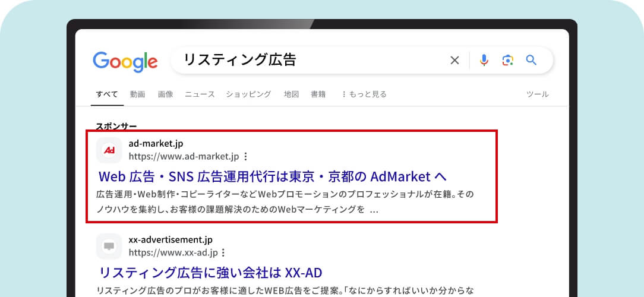Open three-dot menu next to https://www.xx-ad.jp
This screenshot has width=644, height=297.
click(223, 252)
